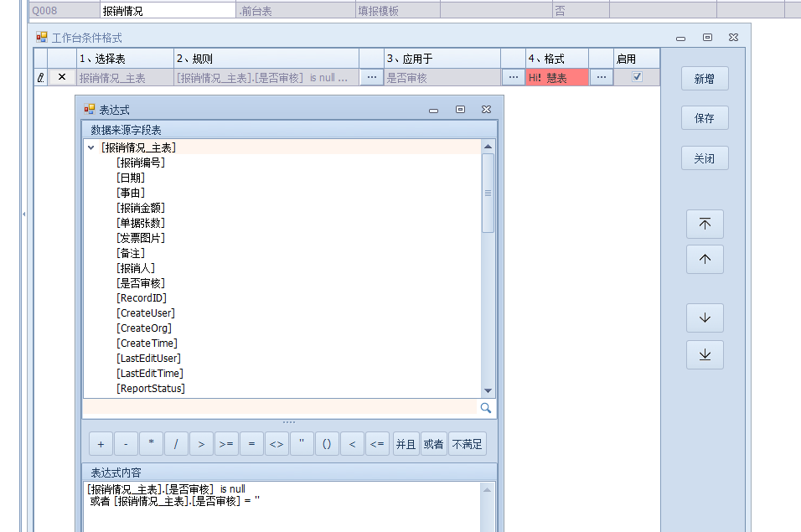Insert the parentheses () operator
This screenshot has width=801, height=532.
(x=327, y=444)
